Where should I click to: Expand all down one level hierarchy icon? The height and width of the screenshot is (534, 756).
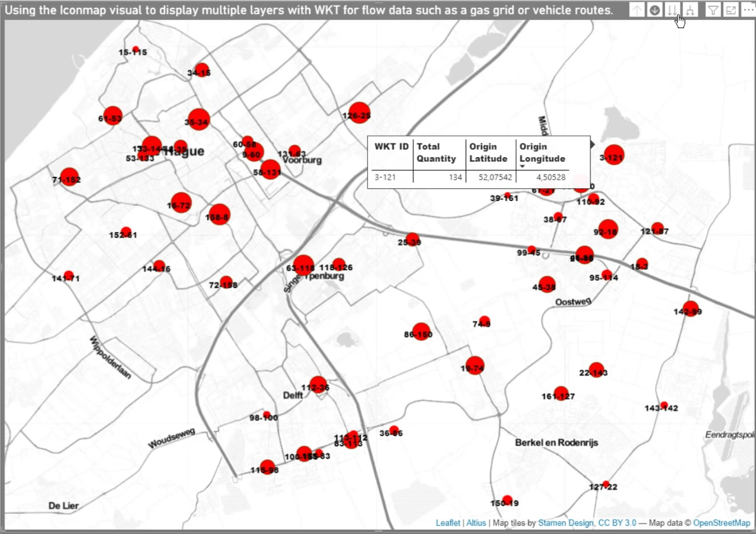(x=690, y=10)
